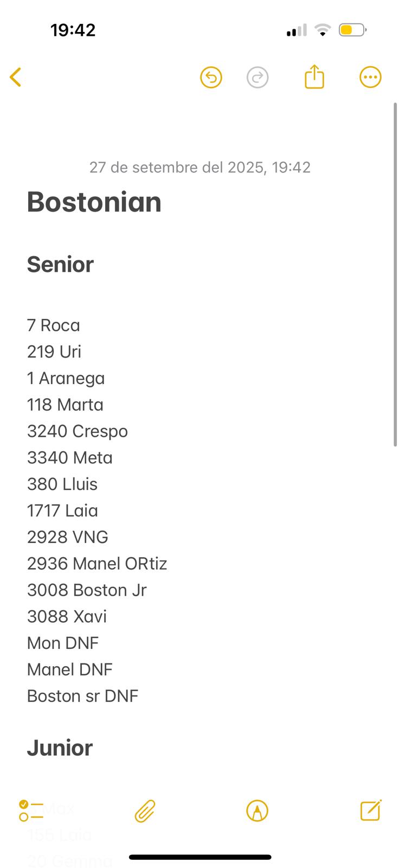Open the more options ellipsis menu
The height and width of the screenshot is (868, 400).
[370, 78]
